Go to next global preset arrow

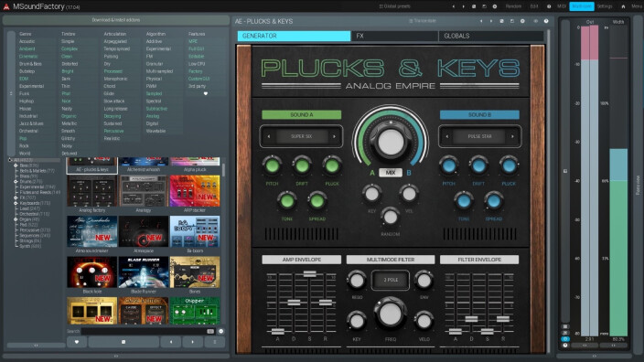[463, 6]
